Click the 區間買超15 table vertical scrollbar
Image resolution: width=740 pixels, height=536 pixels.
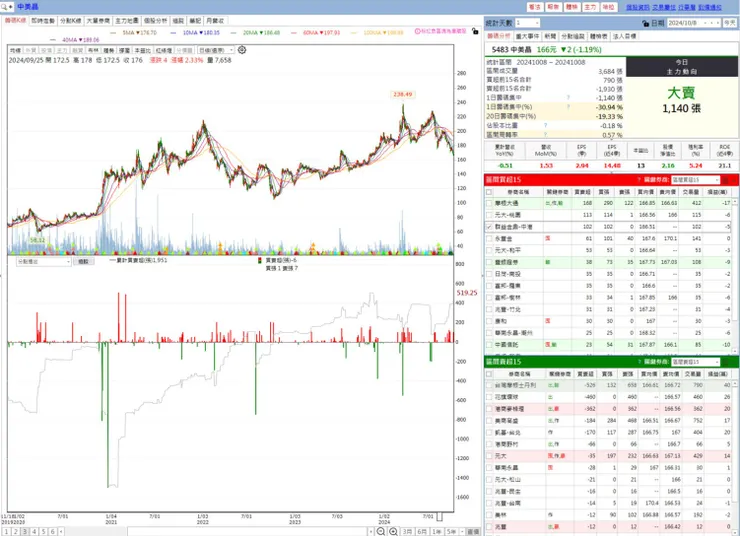tap(734, 276)
